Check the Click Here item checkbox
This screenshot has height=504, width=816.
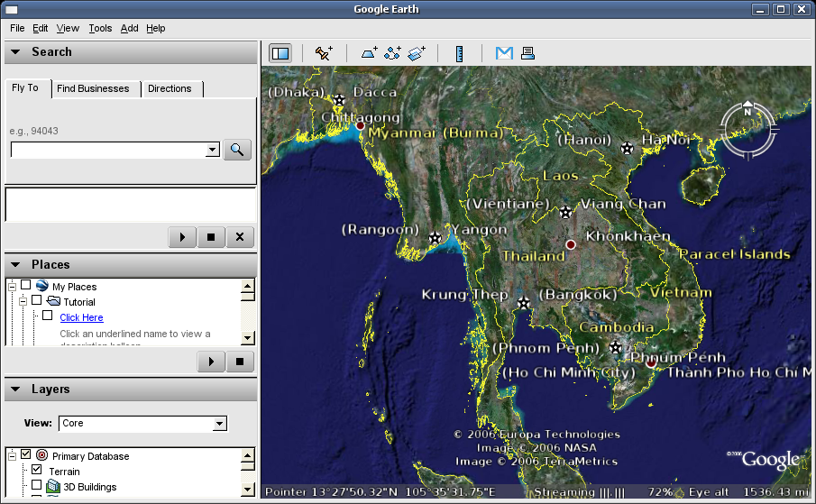tap(48, 316)
